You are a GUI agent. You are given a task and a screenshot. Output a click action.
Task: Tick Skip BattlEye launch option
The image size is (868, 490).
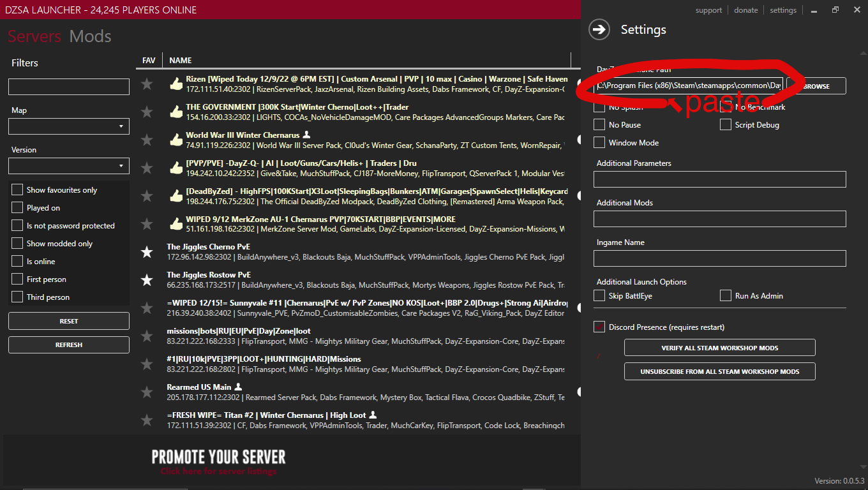click(599, 295)
